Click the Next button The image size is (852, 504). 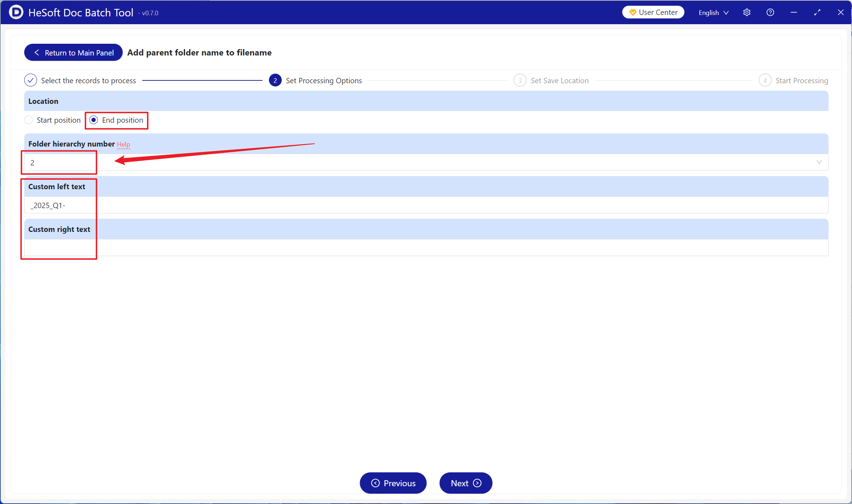(x=466, y=483)
